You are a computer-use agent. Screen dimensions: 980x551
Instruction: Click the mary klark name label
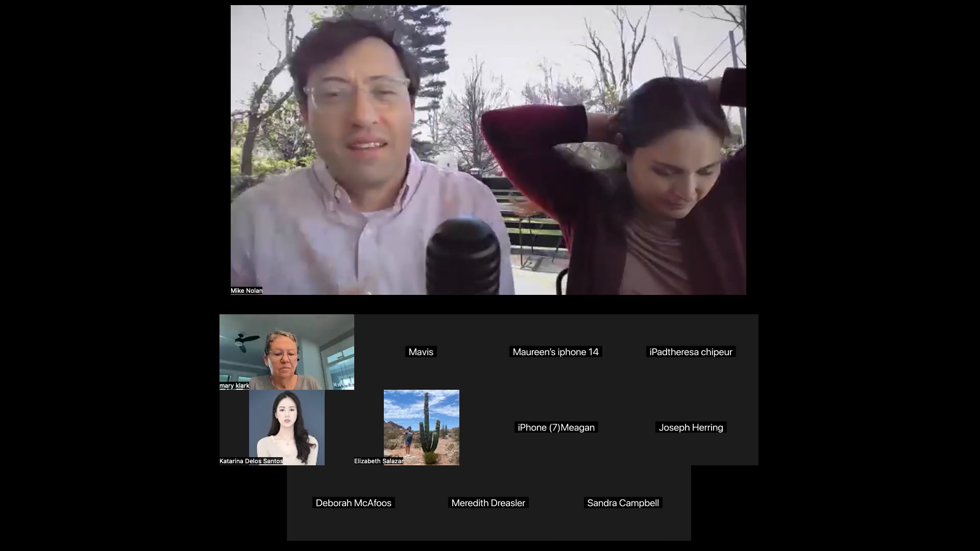[x=234, y=386]
